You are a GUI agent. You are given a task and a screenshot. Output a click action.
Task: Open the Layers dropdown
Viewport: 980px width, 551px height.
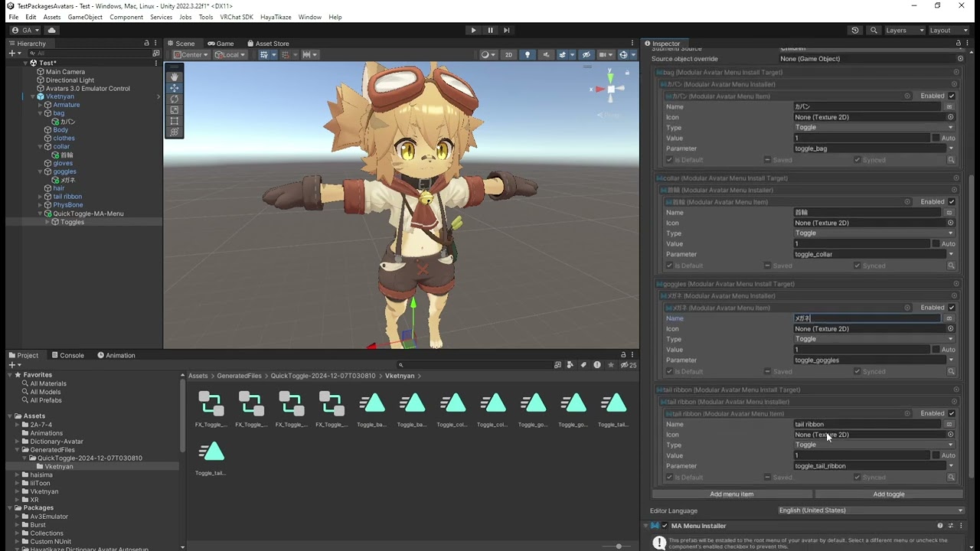click(x=904, y=31)
